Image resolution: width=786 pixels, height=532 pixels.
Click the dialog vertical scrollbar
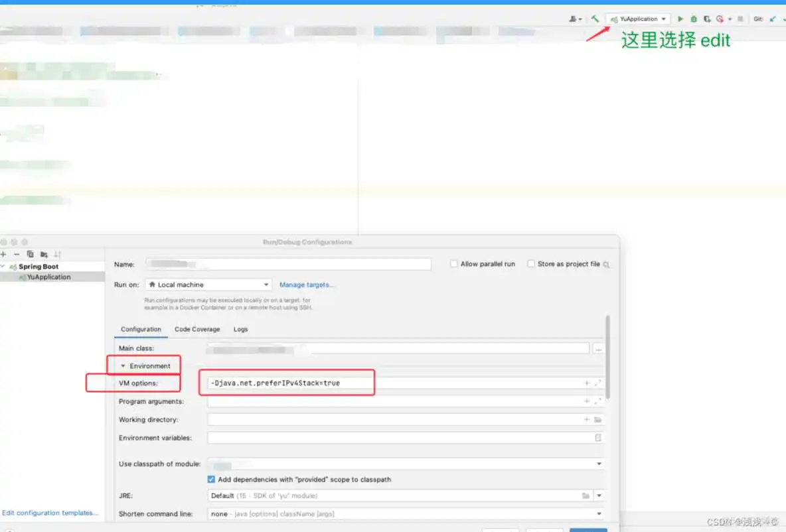[x=607, y=357]
